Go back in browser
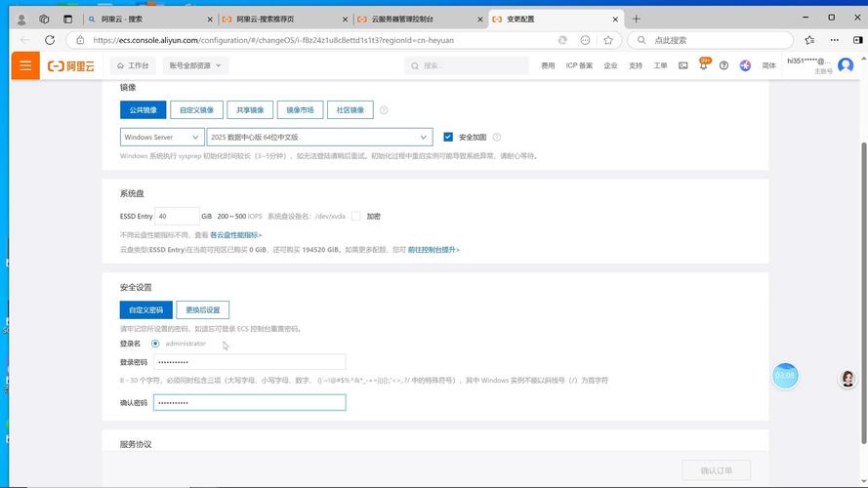Screen dimensions: 868x488 coord(24,40)
